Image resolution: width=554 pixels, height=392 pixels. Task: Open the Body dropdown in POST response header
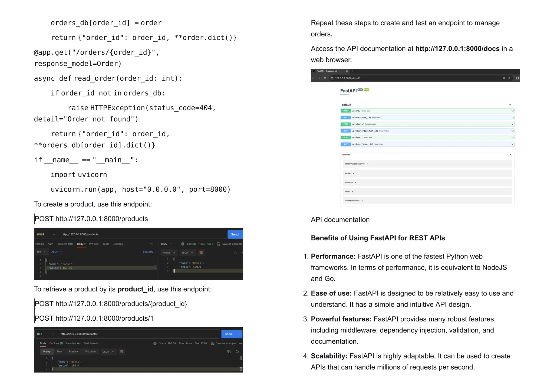click(167, 244)
